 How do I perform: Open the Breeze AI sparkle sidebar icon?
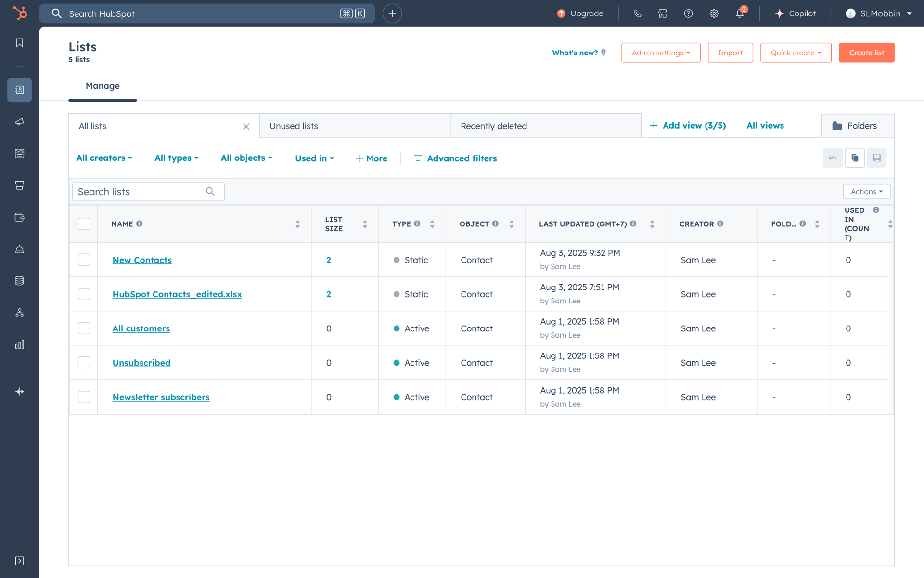coord(20,392)
